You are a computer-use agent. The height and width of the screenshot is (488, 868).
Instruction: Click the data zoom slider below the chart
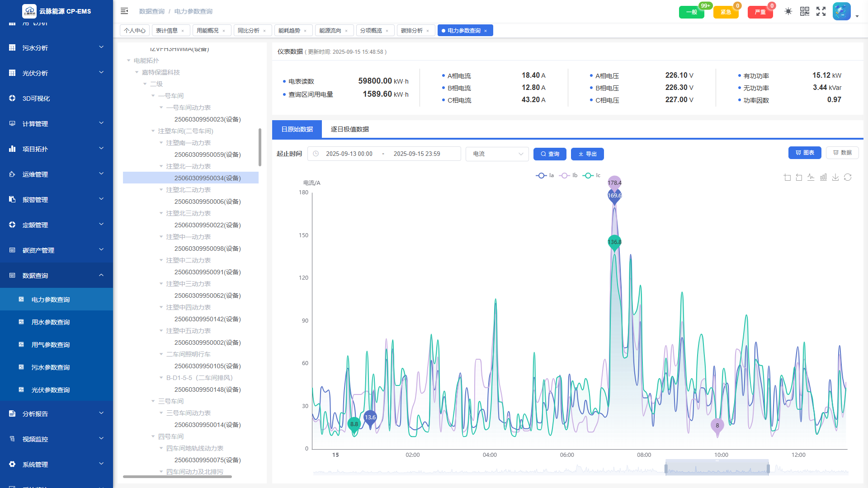(x=717, y=469)
